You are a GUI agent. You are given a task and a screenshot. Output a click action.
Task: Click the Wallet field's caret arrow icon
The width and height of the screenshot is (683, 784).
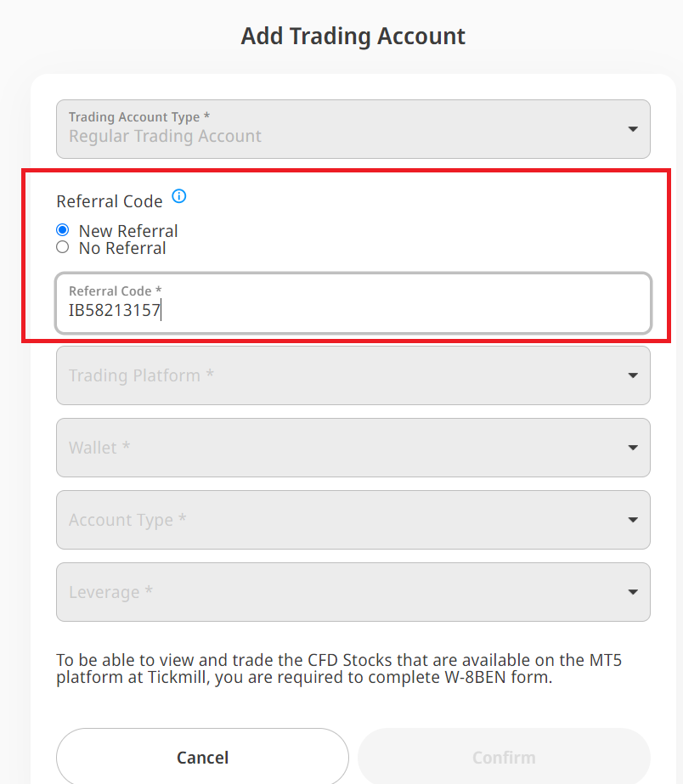(x=632, y=448)
